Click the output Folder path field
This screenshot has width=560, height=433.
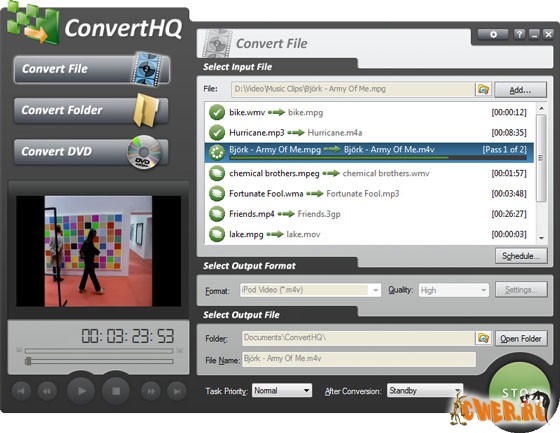click(x=358, y=338)
